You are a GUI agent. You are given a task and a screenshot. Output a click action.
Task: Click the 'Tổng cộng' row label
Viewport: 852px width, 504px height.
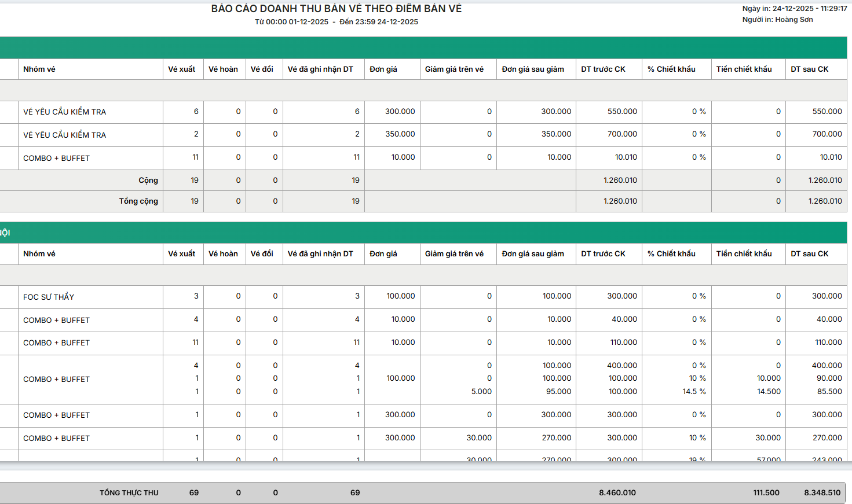pos(138,201)
